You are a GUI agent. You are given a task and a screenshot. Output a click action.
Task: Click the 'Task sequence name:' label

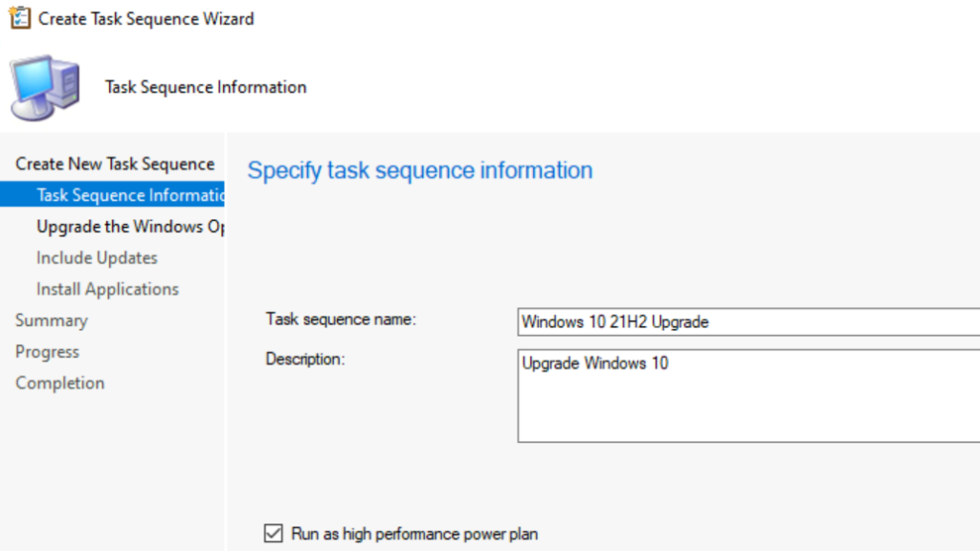tap(341, 320)
